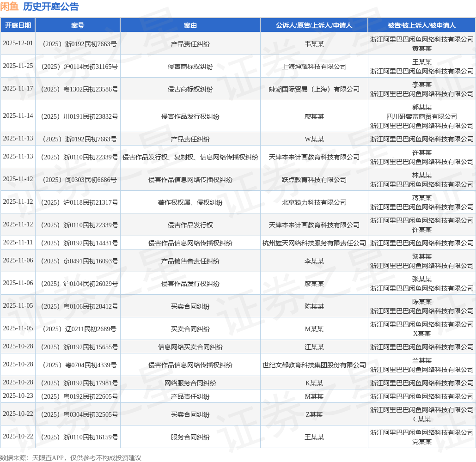Click defendant 蒋某某

tap(421, 198)
